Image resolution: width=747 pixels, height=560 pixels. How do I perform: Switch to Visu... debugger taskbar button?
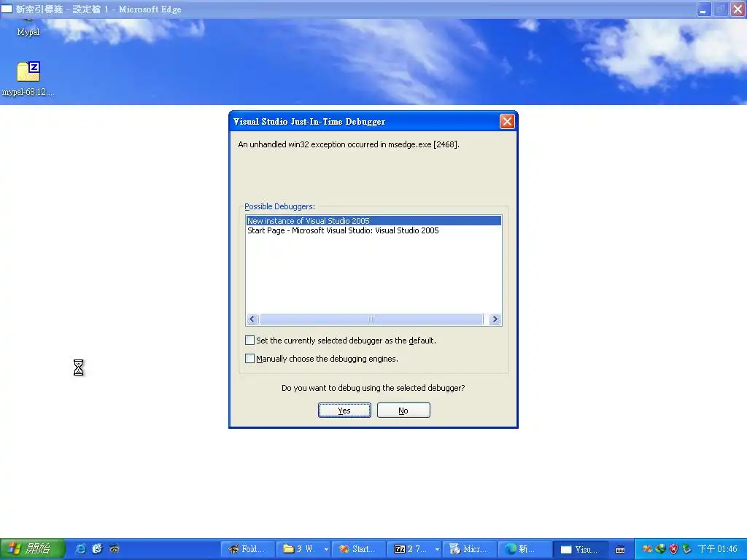(580, 549)
